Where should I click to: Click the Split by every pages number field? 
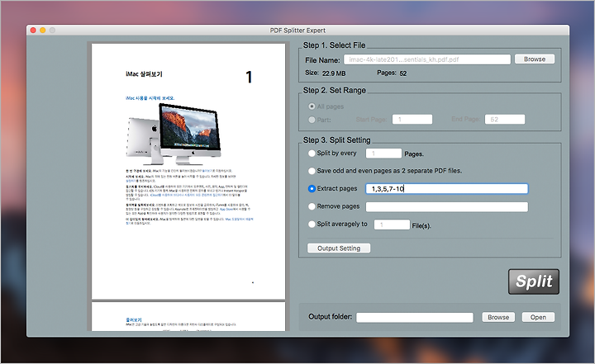click(383, 154)
